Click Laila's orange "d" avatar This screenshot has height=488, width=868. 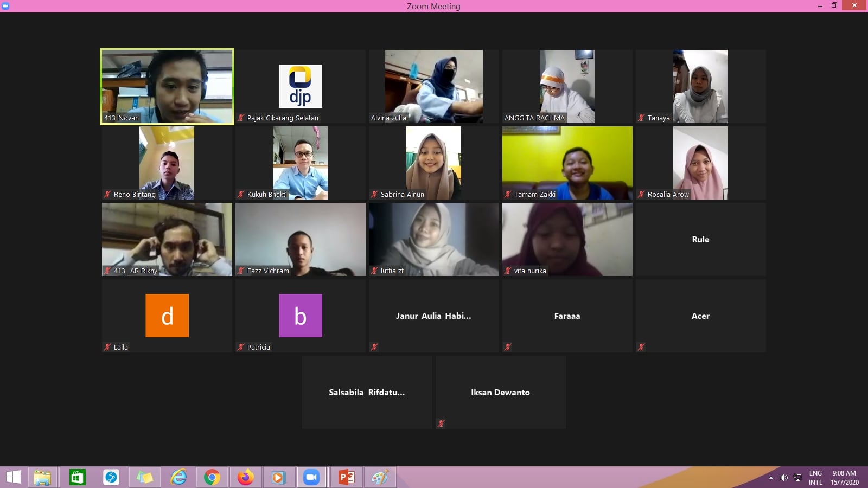point(167,316)
